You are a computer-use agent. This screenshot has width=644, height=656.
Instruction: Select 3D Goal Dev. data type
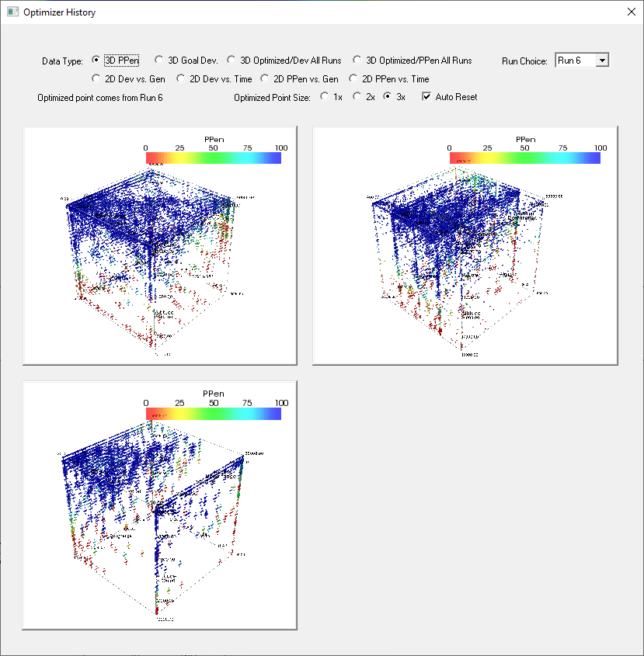(x=159, y=60)
